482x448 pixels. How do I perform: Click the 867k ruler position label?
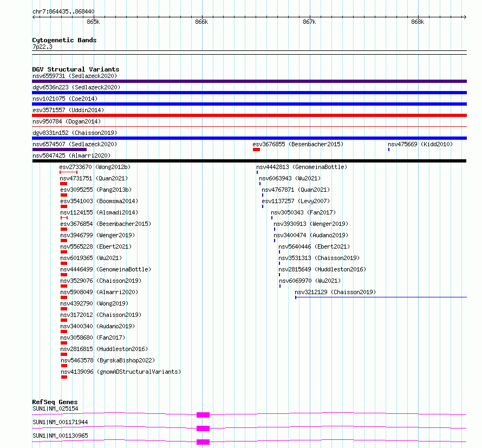coord(309,22)
